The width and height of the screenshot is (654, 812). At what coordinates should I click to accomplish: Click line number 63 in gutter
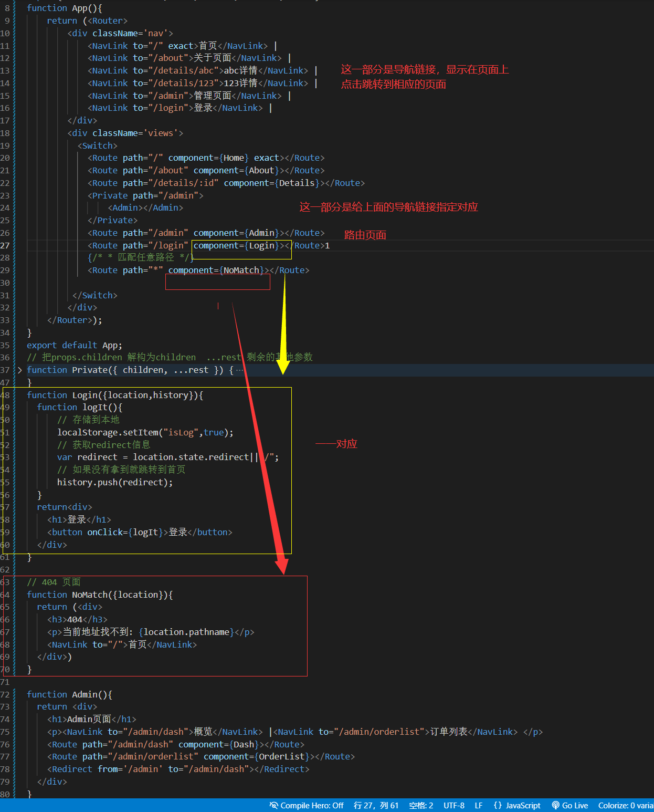point(5,582)
